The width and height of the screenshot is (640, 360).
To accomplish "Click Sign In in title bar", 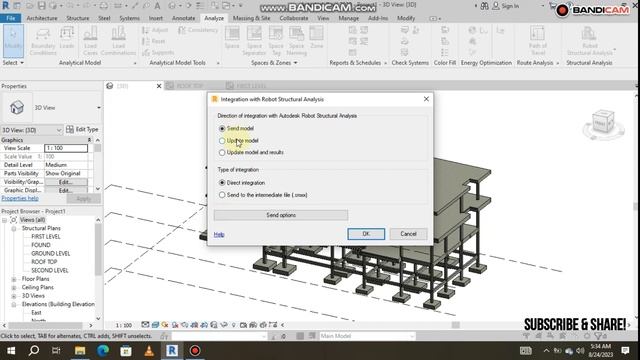I will 505,6.
